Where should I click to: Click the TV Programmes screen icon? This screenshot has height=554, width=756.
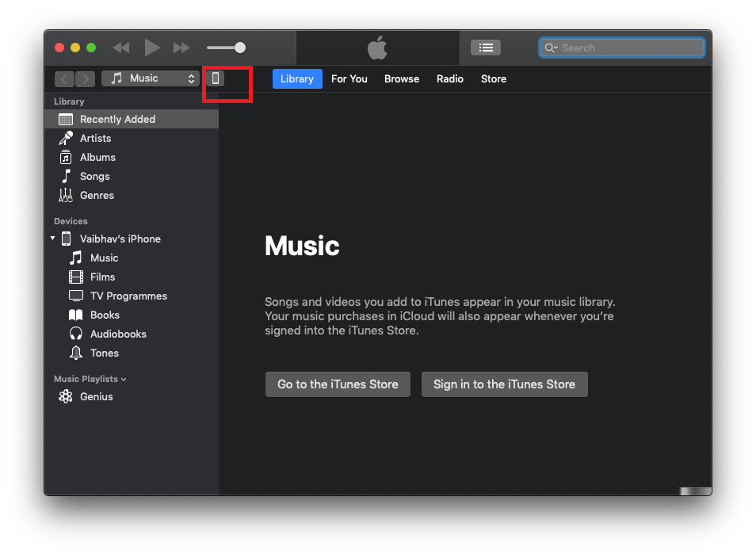(x=76, y=296)
